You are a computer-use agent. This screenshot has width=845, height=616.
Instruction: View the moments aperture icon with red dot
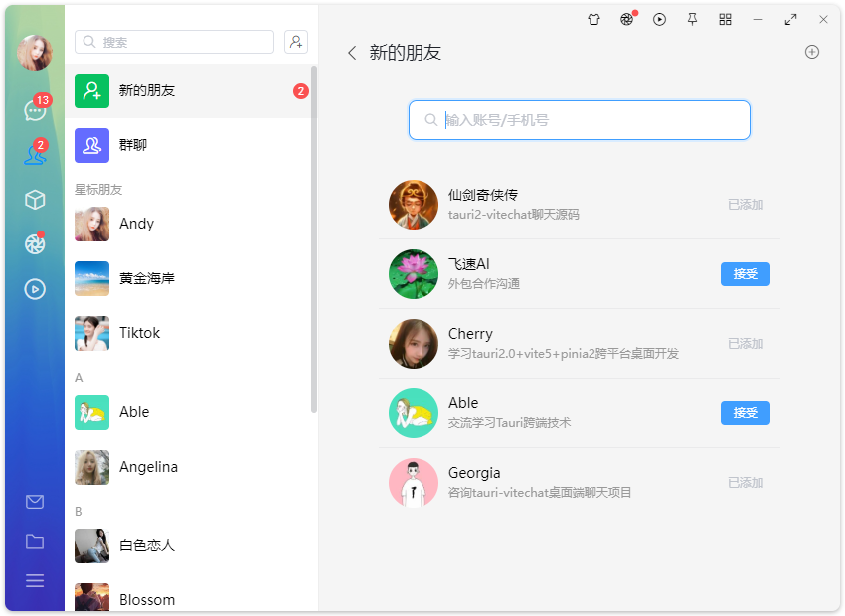(x=35, y=244)
